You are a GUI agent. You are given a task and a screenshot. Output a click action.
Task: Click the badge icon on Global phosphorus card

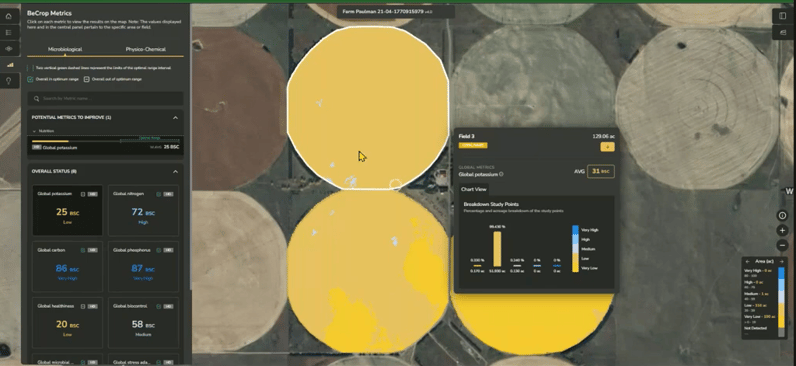(168, 250)
